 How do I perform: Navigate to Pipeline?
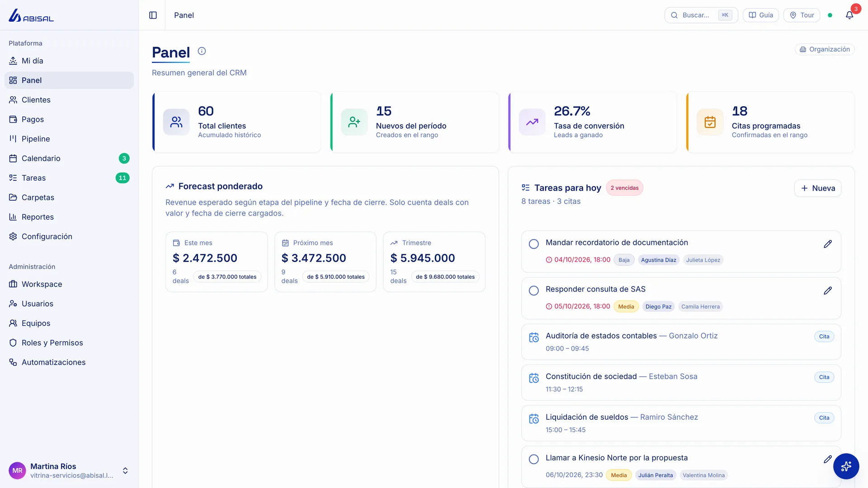(x=69, y=139)
